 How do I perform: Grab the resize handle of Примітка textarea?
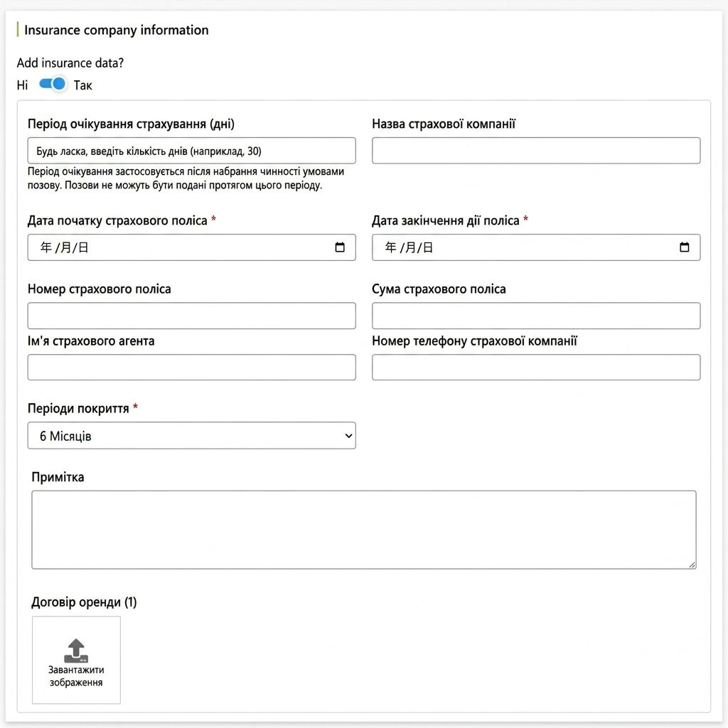692,564
